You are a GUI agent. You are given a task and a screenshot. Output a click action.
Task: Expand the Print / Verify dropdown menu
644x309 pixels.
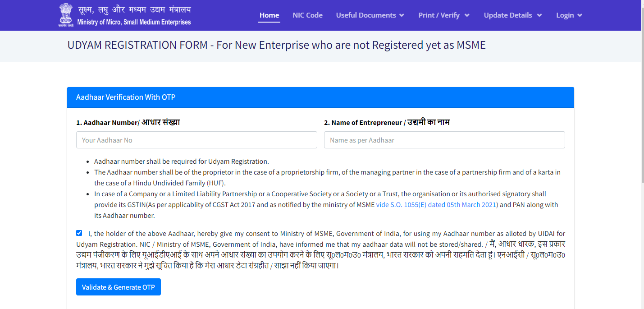click(444, 15)
